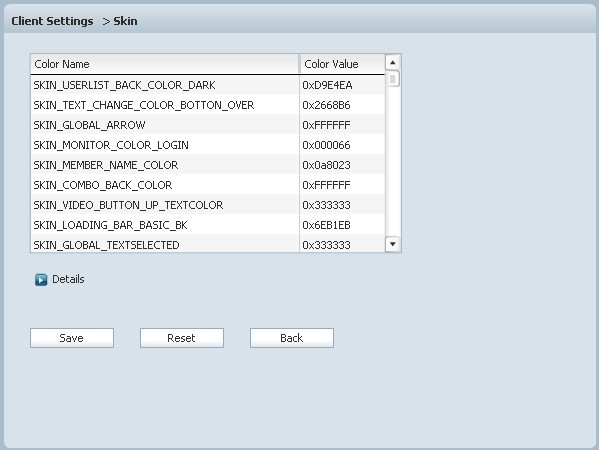Click the 0xD9E4EA color value cell
The height and width of the screenshot is (450, 599).
342,85
